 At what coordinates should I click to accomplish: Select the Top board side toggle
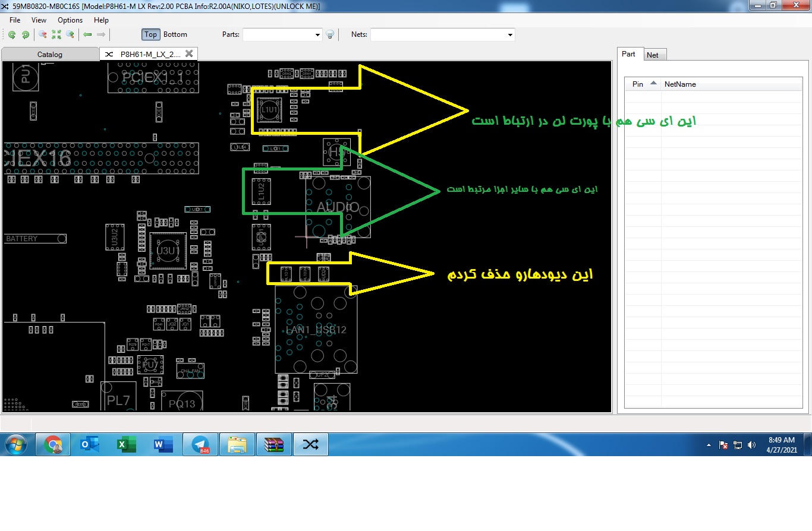(151, 34)
